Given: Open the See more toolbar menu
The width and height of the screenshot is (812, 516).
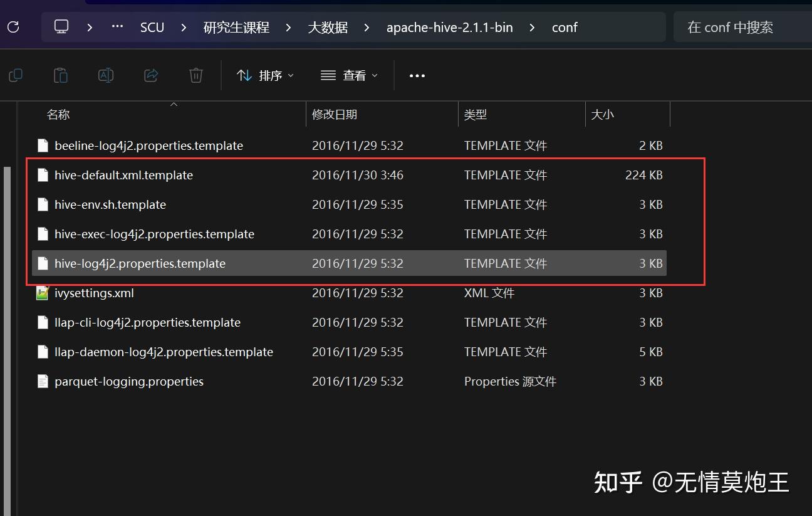Looking at the screenshot, I should 417,75.
